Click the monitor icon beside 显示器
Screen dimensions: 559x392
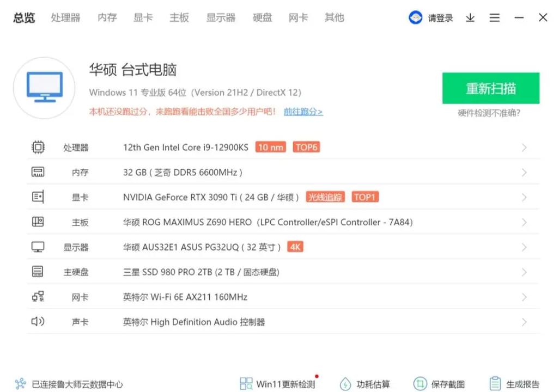[x=38, y=247]
